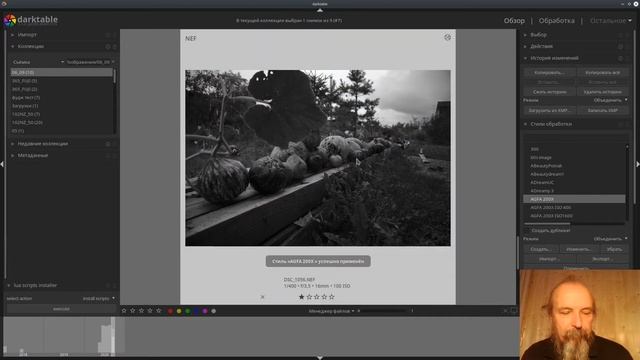
Task: Click the execute button in lua installer
Action: coord(61,309)
